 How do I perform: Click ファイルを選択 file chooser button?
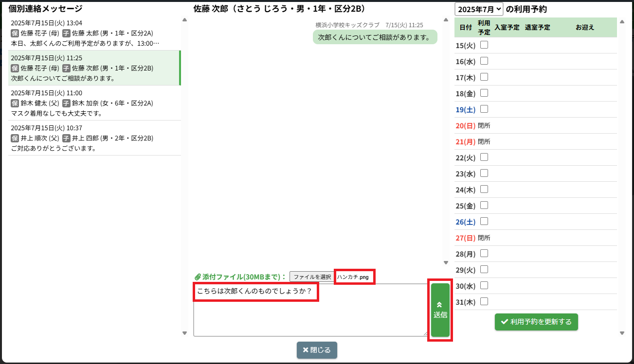coord(312,277)
